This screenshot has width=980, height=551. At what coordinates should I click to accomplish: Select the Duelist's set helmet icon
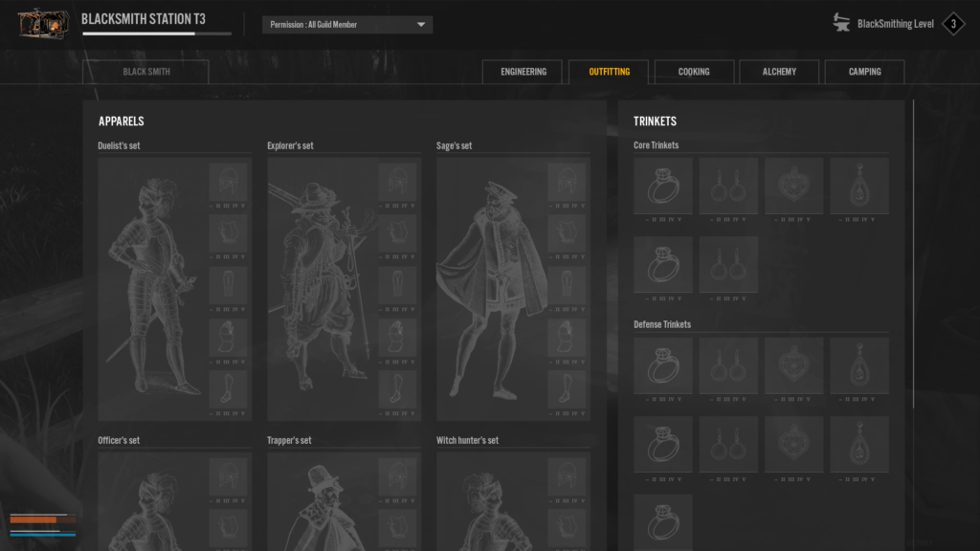point(228,181)
